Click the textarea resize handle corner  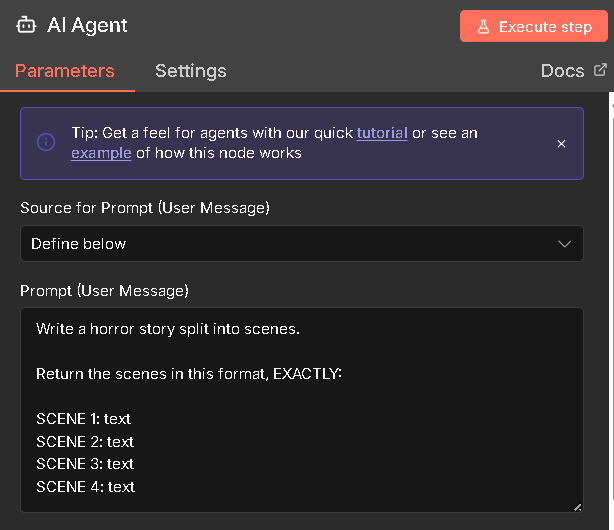[577, 508]
